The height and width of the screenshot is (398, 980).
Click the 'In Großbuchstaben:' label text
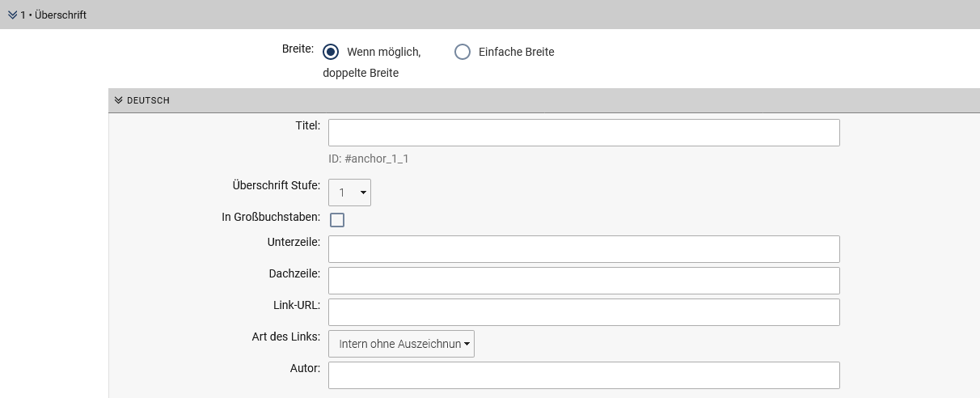click(271, 218)
